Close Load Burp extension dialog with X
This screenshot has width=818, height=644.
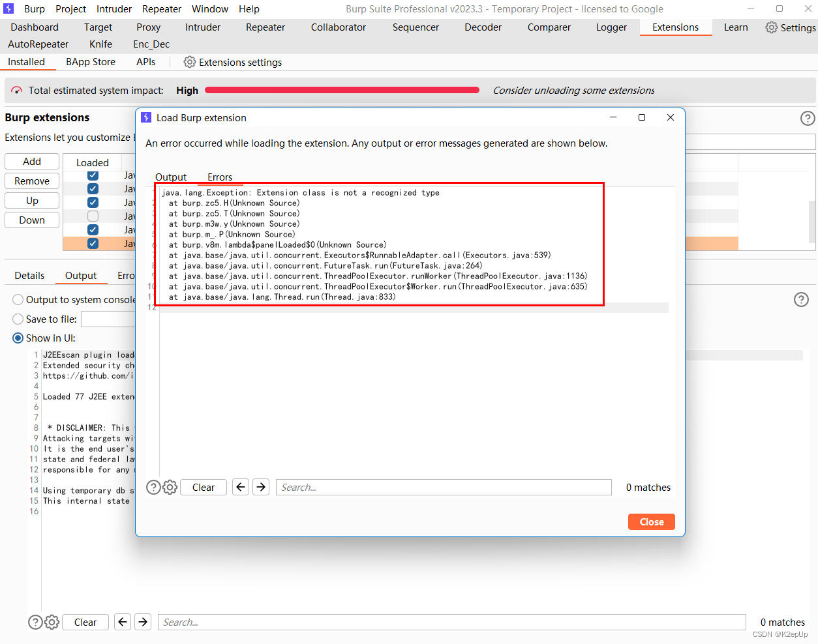(670, 117)
